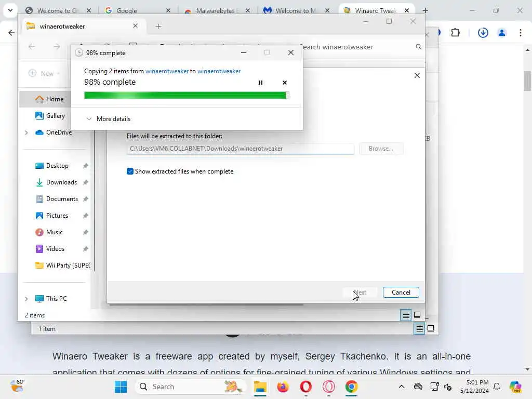Unpin Pictures using its pin icon

pos(86,216)
